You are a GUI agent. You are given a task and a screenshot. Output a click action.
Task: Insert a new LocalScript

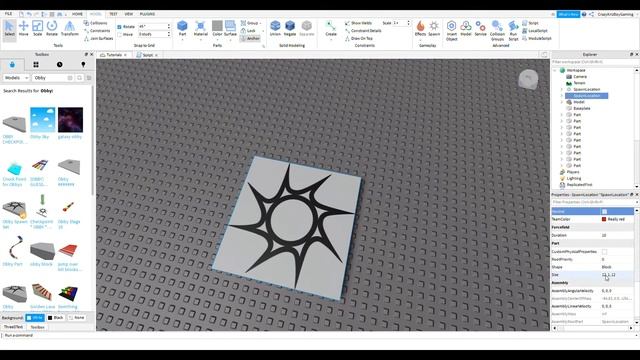tap(535, 31)
